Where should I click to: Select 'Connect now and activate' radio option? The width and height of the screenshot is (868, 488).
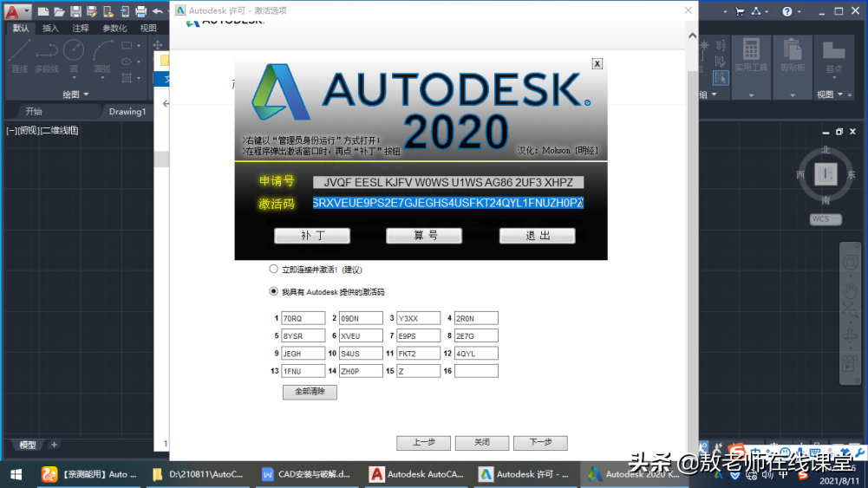273,269
